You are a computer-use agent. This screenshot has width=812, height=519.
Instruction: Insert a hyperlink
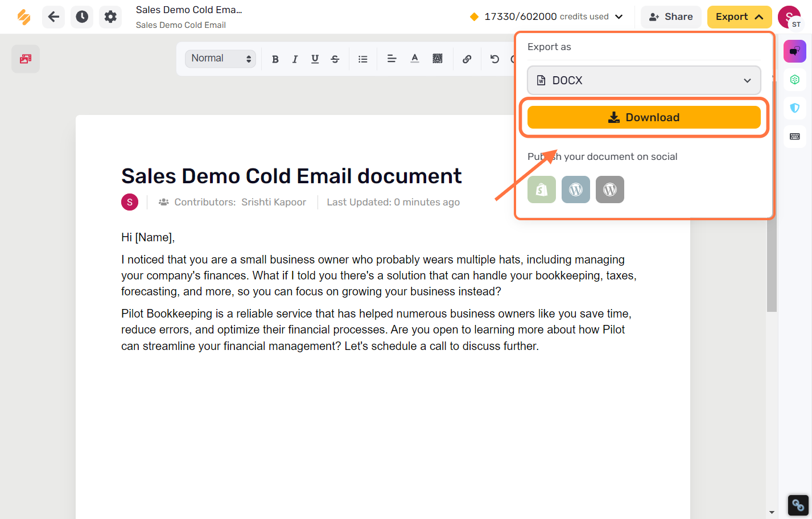point(467,59)
